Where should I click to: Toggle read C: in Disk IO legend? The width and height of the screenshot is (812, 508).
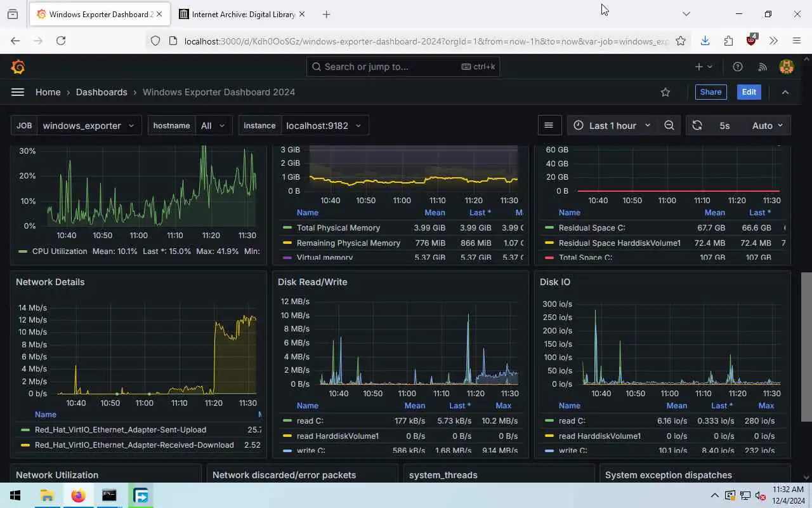tap(572, 421)
